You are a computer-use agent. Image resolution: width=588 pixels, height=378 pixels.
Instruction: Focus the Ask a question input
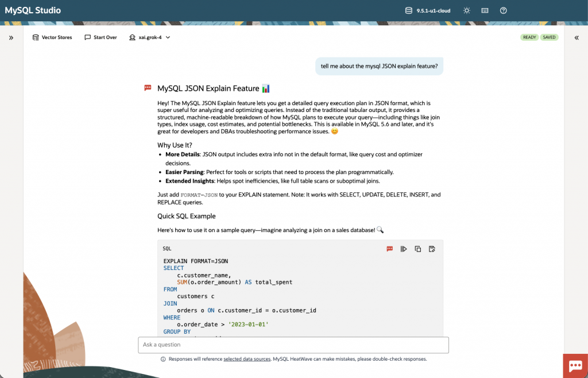tap(293, 345)
